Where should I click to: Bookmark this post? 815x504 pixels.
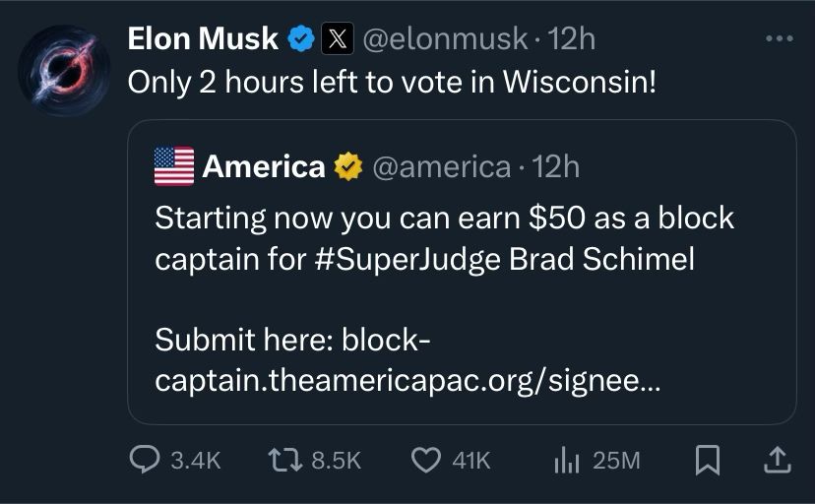click(x=706, y=459)
